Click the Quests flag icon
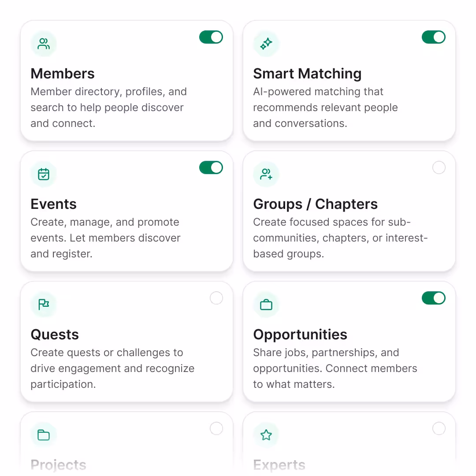The width and height of the screenshot is (476, 476). [x=43, y=305]
